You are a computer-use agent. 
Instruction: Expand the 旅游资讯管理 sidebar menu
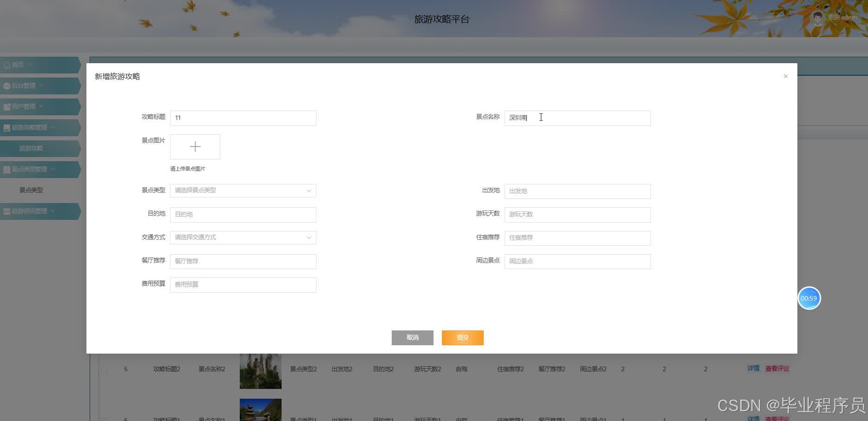[x=40, y=211]
